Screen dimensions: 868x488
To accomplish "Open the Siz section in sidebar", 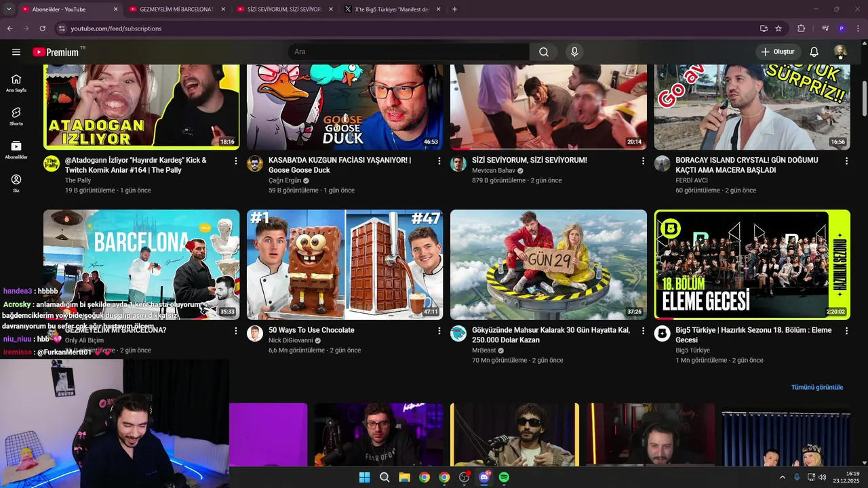I will [x=16, y=183].
